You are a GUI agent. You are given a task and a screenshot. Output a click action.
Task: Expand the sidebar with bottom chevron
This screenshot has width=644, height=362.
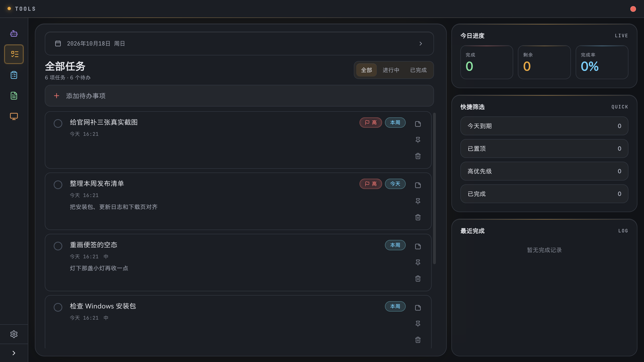(14, 353)
